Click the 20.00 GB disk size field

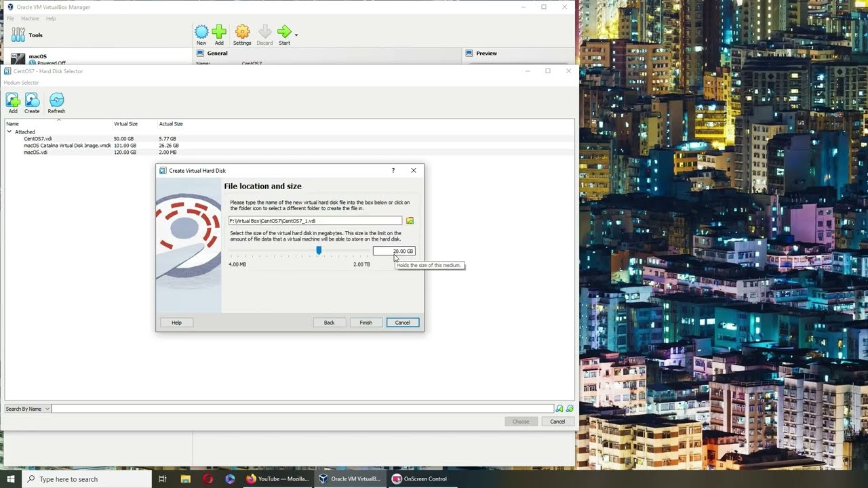coord(394,251)
